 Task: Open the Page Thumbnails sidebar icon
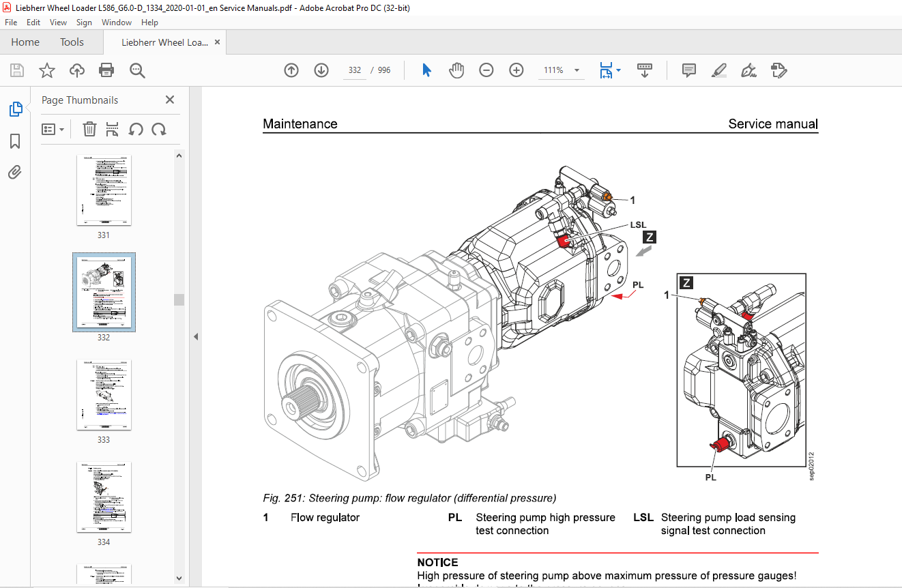click(15, 109)
